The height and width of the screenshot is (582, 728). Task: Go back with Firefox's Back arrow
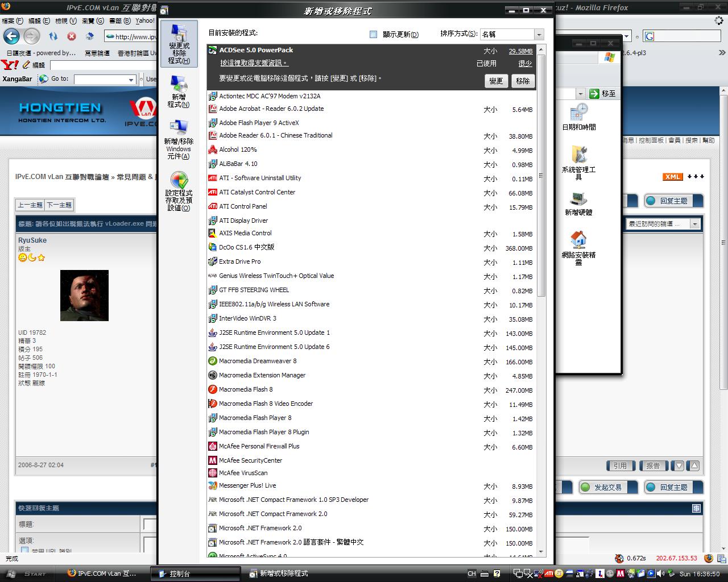tap(11, 36)
